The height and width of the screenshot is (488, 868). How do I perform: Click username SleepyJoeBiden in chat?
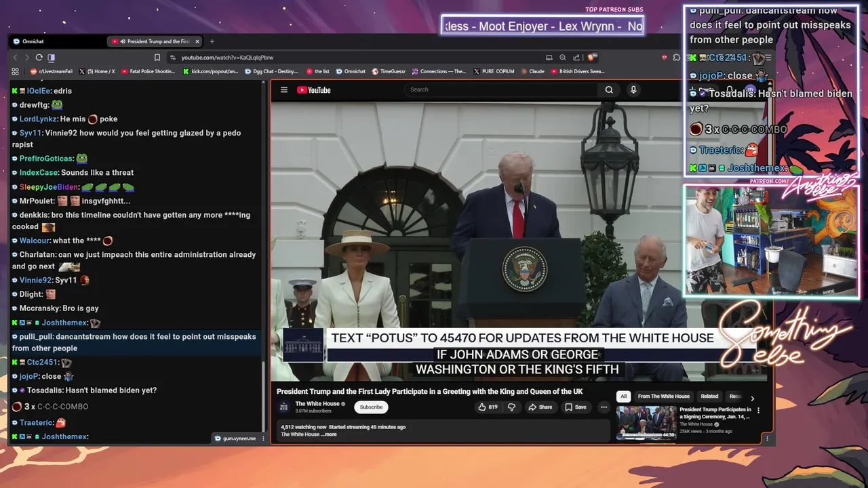click(49, 187)
